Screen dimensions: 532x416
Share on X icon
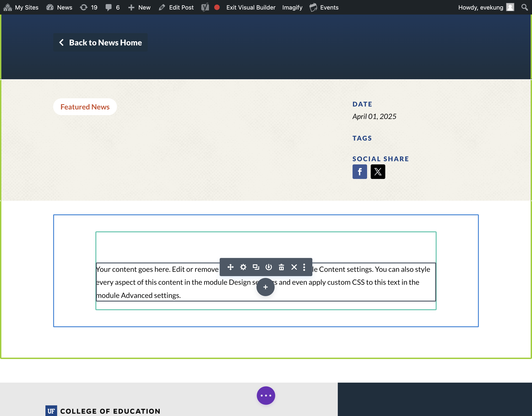coord(378,172)
